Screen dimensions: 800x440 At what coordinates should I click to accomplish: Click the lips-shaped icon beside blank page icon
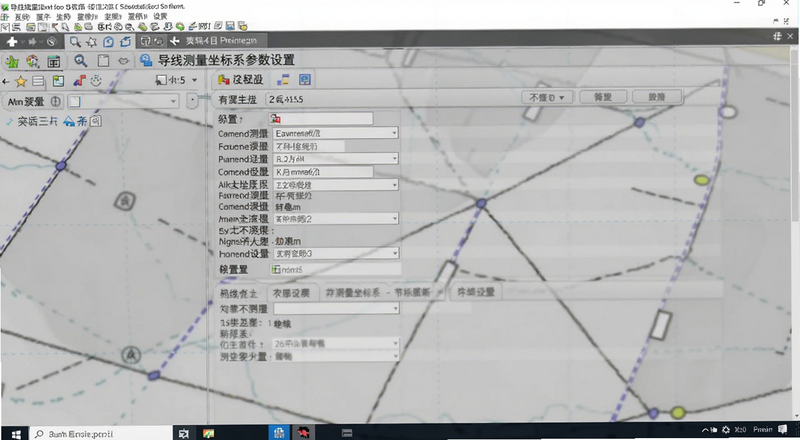[x=123, y=61]
